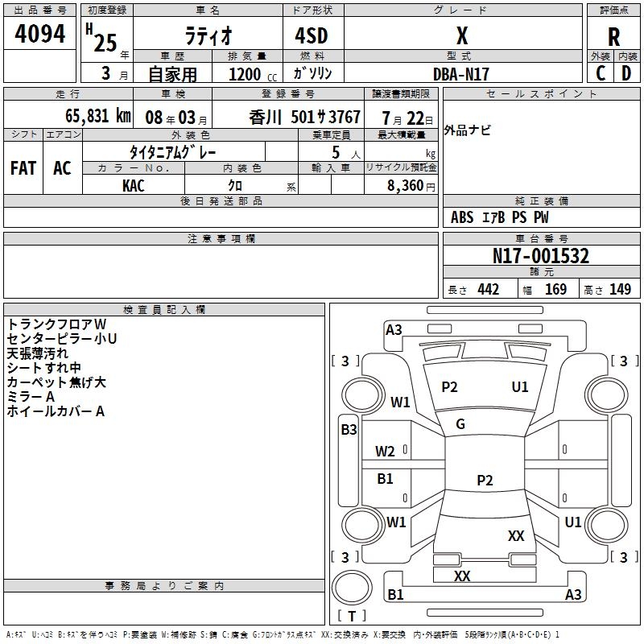
Task: Click the exterior rating C
Action: [x=600, y=73]
